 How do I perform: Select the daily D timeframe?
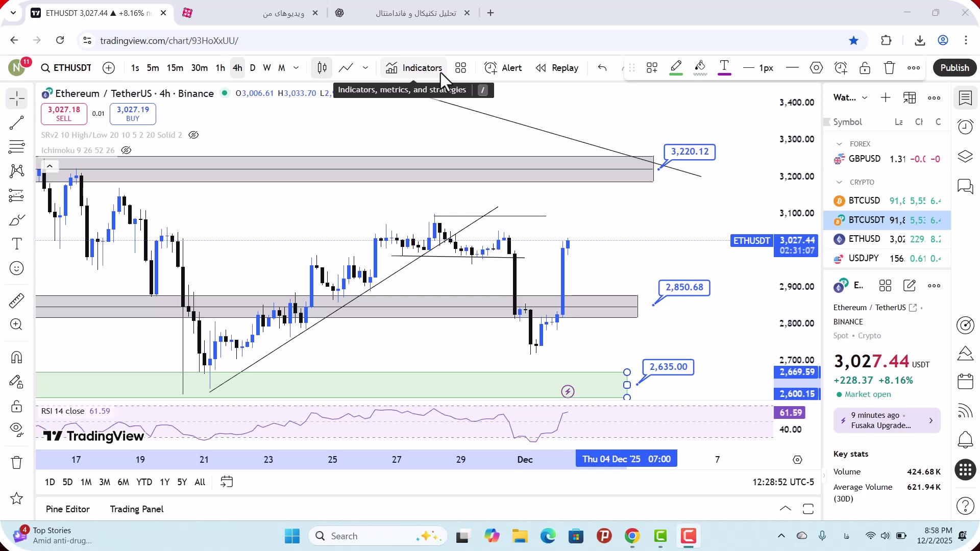[253, 68]
